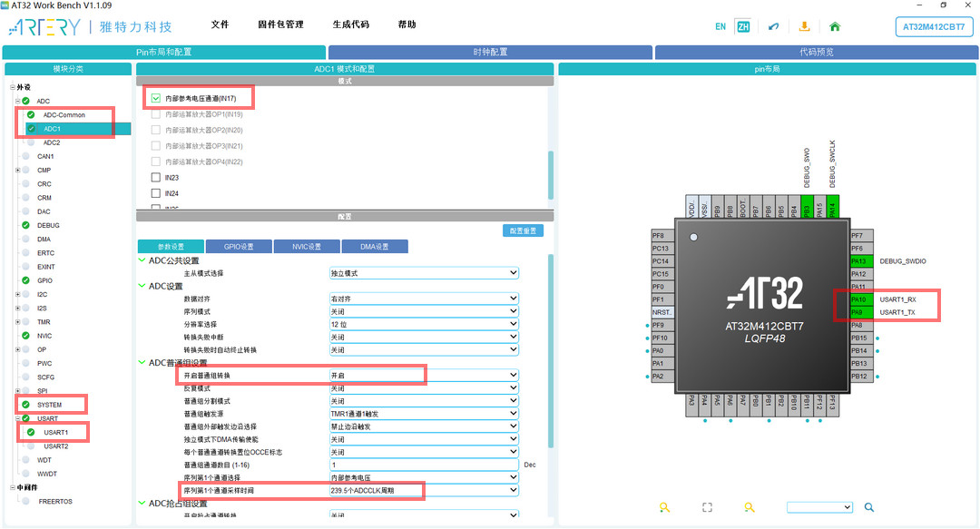This screenshot has width=980, height=529.
Task: Toggle the OP3(IN21) amplifier checkbox
Action: 156,146
